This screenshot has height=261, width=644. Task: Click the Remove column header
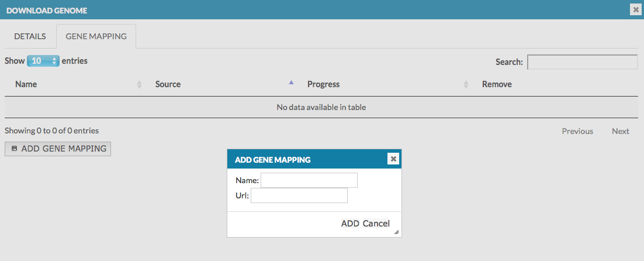tap(497, 84)
